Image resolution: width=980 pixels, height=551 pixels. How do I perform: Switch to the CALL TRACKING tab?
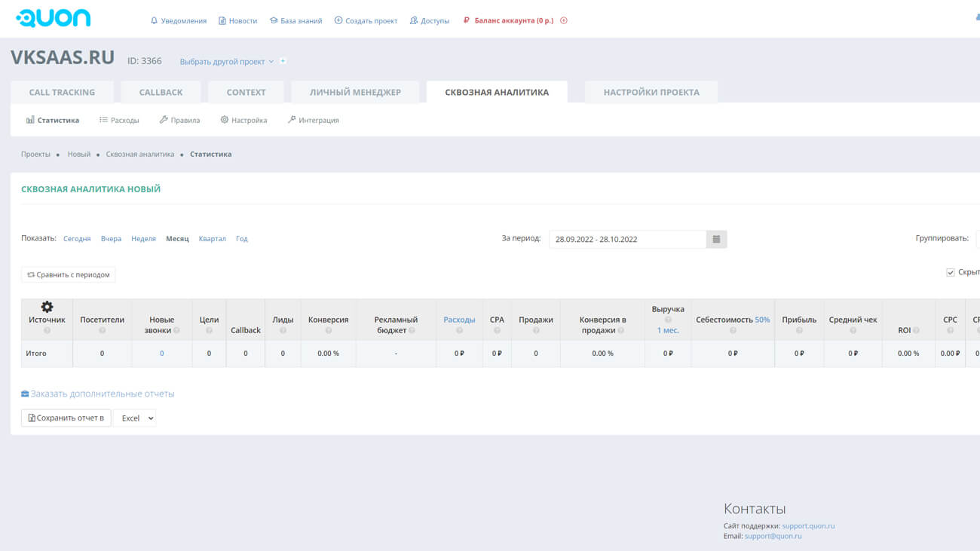[x=62, y=92]
